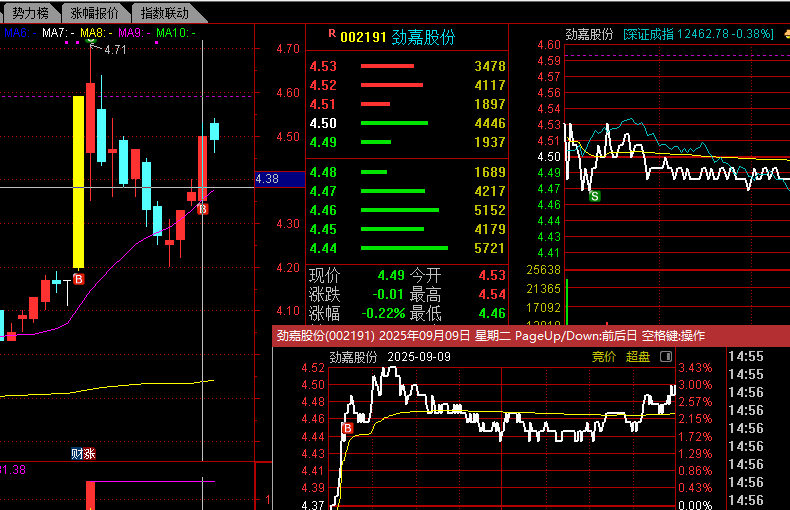790x510 pixels.
Task: Click the MA8 indicator label
Action: click(x=96, y=33)
